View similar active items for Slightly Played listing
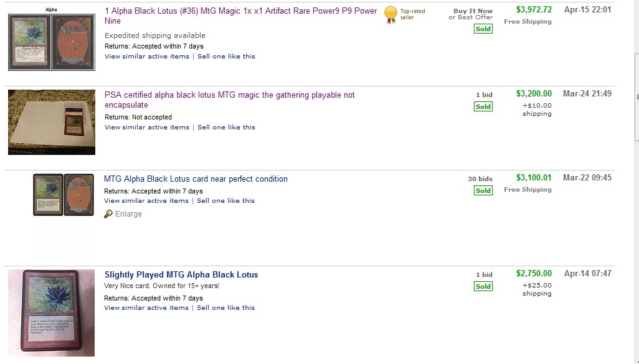Viewport: 639px width, 364px height. click(146, 308)
